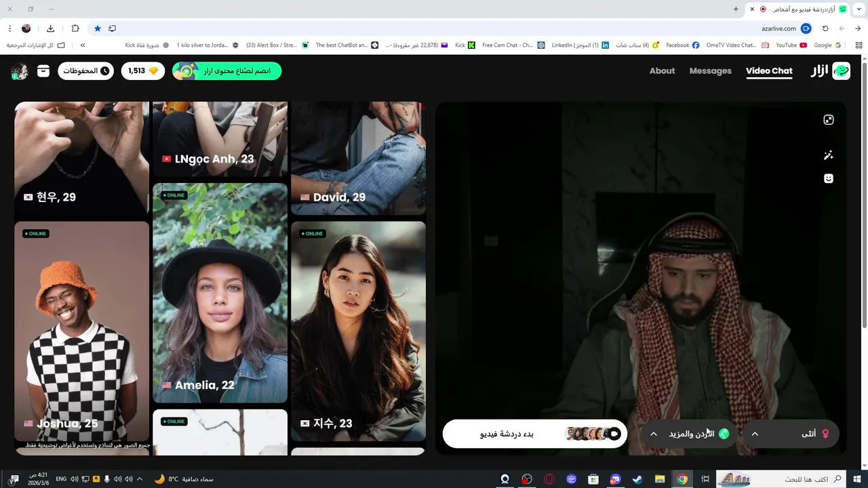
Task: Go forward with browser forward arrow
Action: 842,28
